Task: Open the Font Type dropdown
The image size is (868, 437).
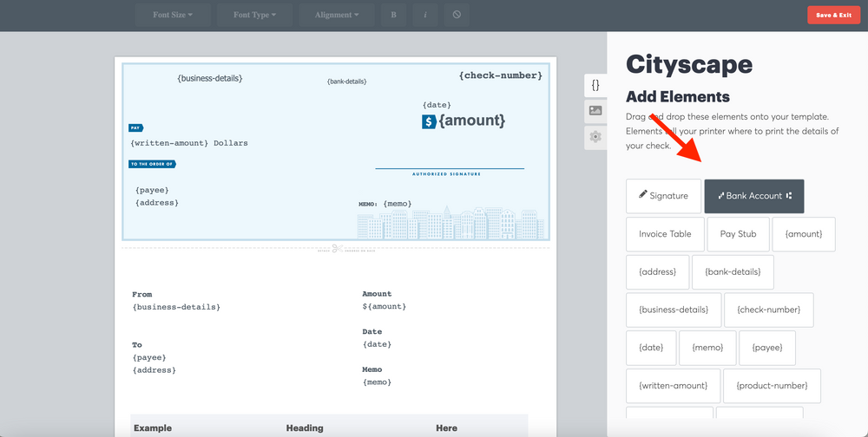Action: click(254, 15)
